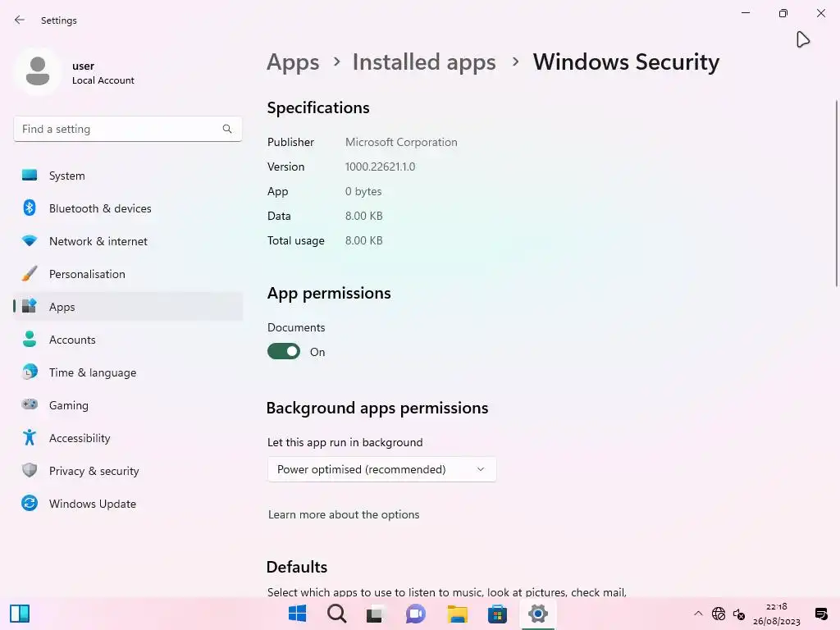Click the Settings gear on taskbar
840x630 pixels.
pos(538,614)
